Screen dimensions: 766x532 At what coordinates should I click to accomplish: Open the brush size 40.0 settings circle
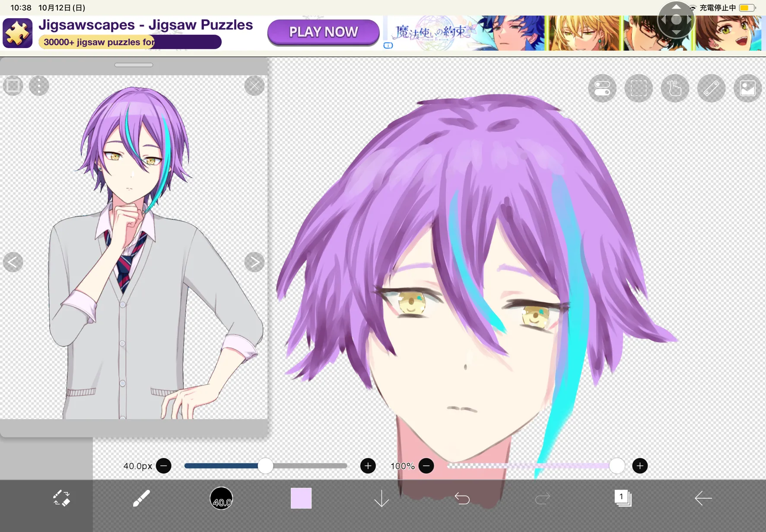(x=221, y=498)
